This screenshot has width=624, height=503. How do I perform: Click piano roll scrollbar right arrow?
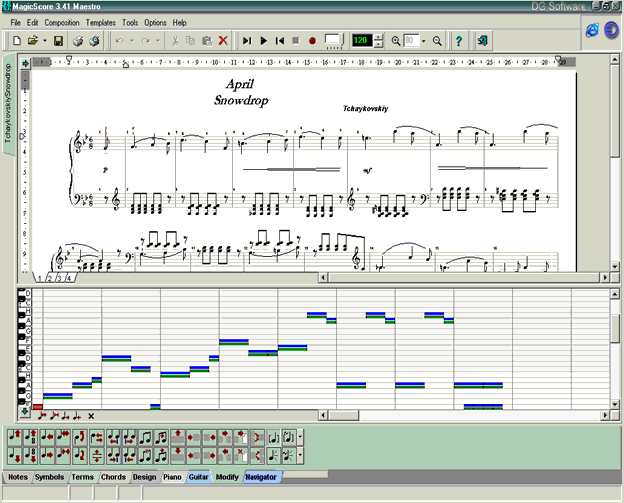(x=605, y=415)
